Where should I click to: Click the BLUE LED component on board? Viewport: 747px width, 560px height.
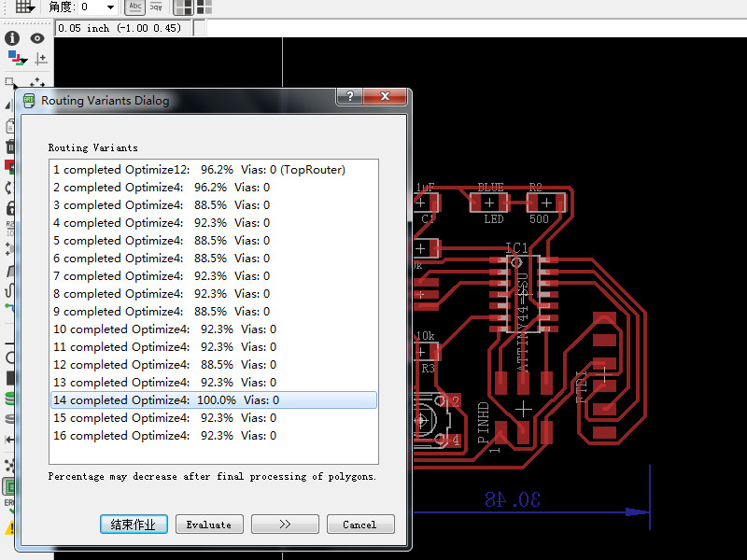coord(489,203)
